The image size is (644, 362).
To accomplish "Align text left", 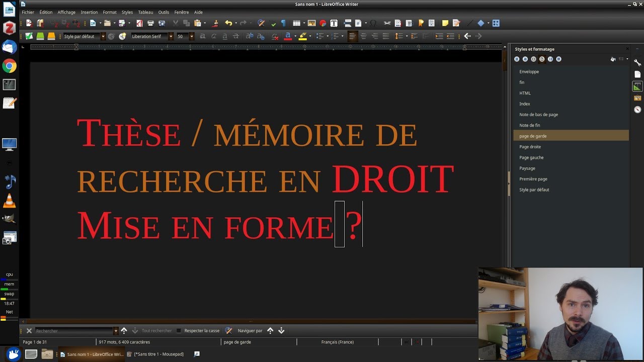I will pyautogui.click(x=353, y=36).
